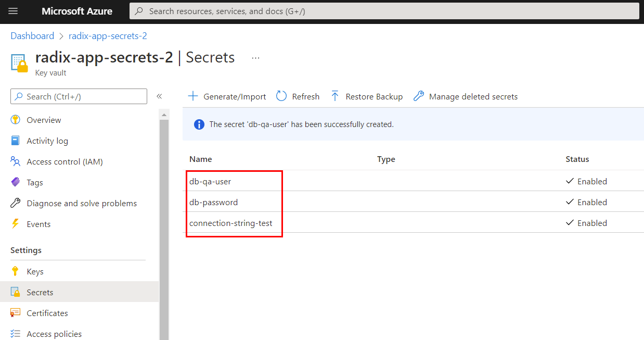This screenshot has width=644, height=340.
Task: Follow the Dashboard breadcrumb link
Action: click(32, 35)
